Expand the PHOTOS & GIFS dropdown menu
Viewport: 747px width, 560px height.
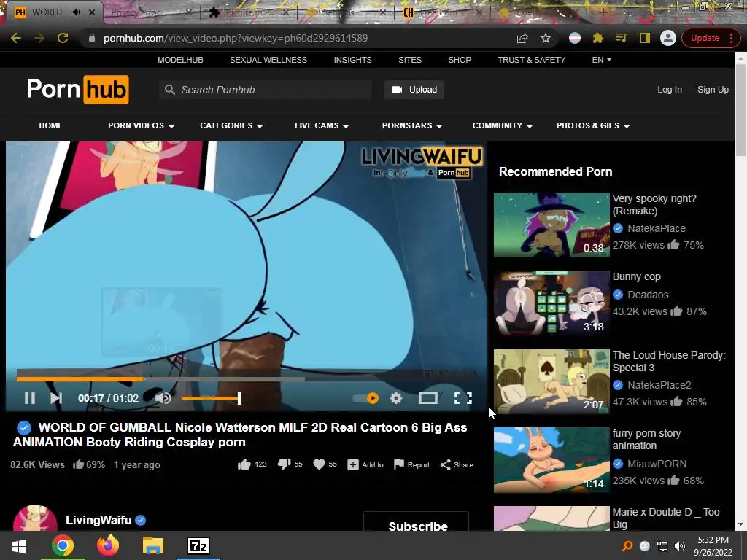592,125
